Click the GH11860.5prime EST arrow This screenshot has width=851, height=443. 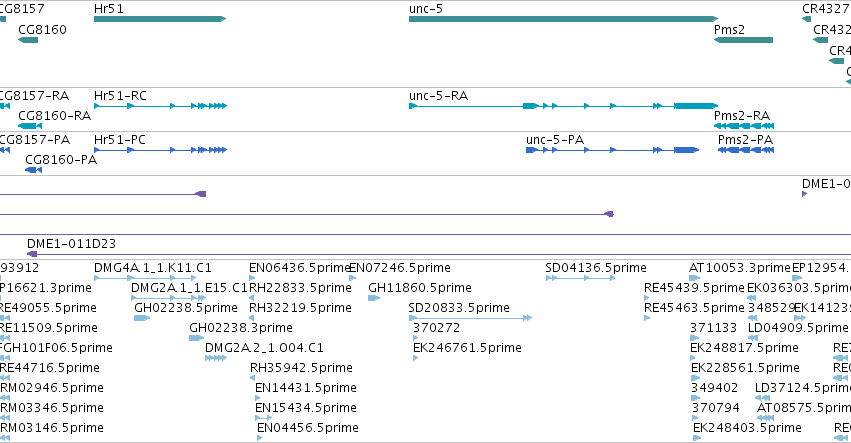tap(373, 298)
